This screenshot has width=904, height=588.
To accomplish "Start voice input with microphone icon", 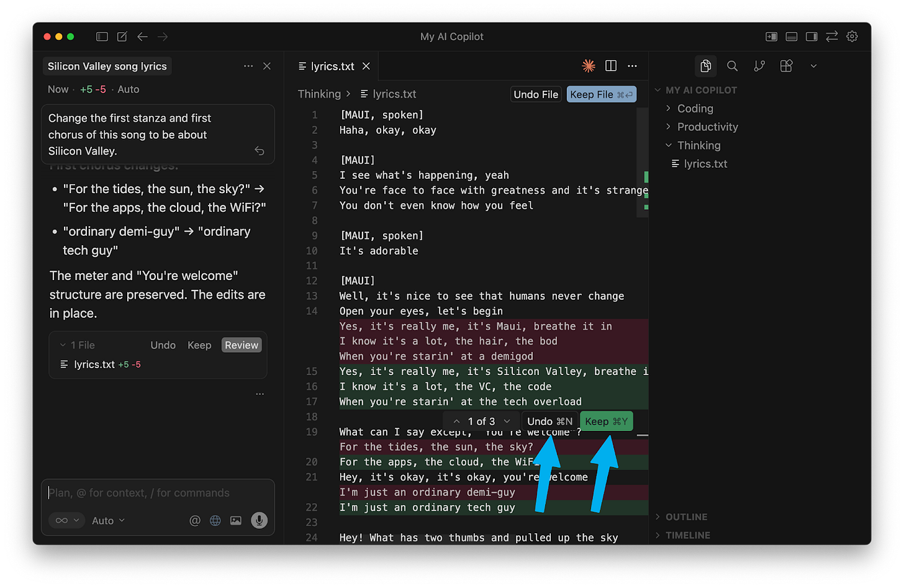I will click(x=259, y=520).
